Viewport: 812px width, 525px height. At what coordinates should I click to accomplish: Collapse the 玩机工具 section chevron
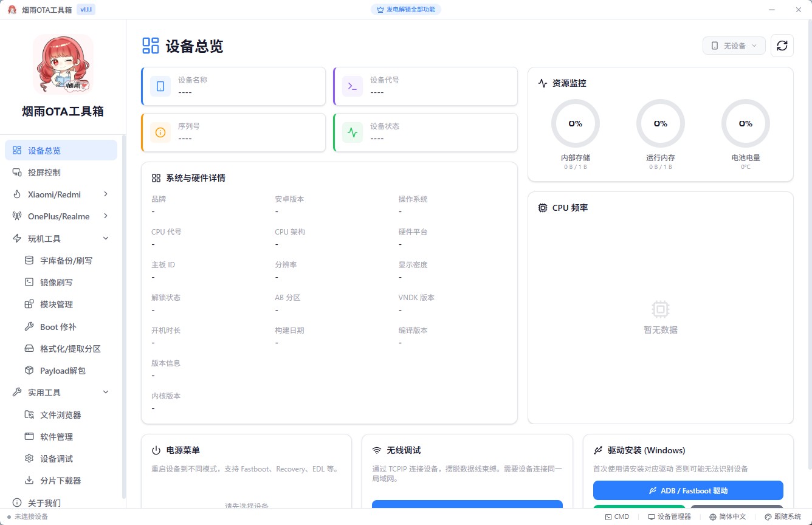(x=106, y=239)
